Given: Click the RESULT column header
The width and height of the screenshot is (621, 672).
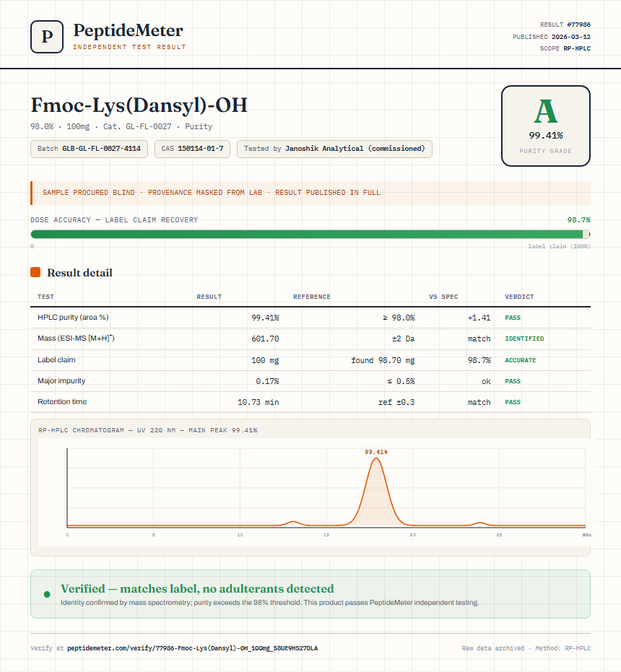Looking at the screenshot, I should [209, 297].
